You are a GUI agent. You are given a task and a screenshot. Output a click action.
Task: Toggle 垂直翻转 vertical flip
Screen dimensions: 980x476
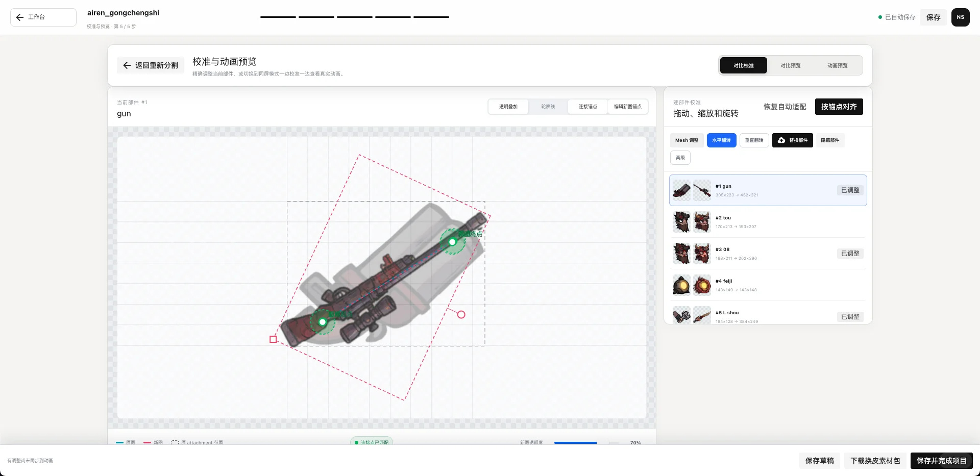[x=754, y=140]
